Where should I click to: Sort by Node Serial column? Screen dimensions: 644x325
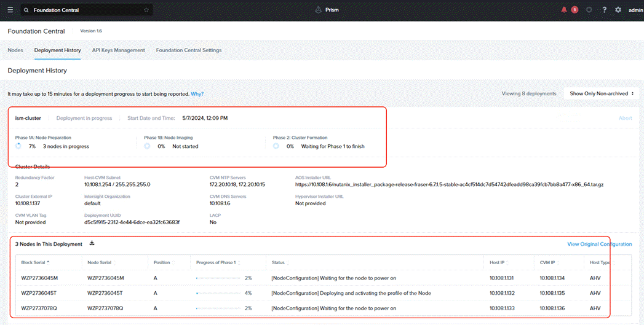pos(101,262)
